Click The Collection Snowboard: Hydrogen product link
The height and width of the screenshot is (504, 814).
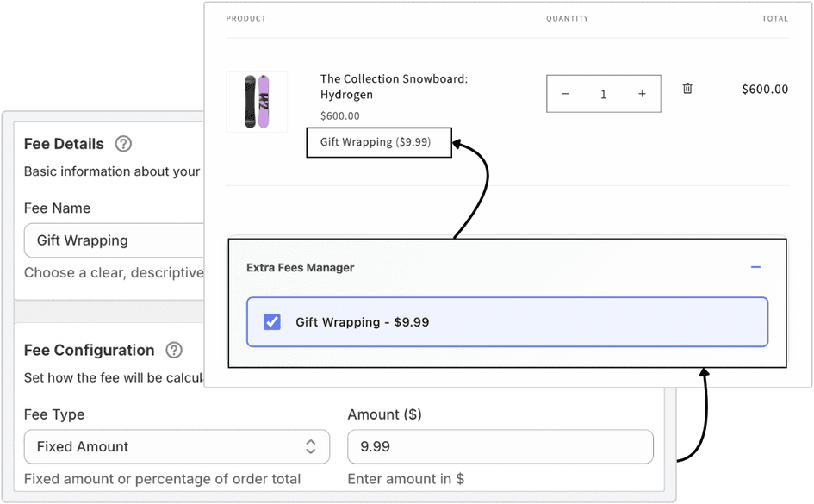pyautogui.click(x=393, y=86)
